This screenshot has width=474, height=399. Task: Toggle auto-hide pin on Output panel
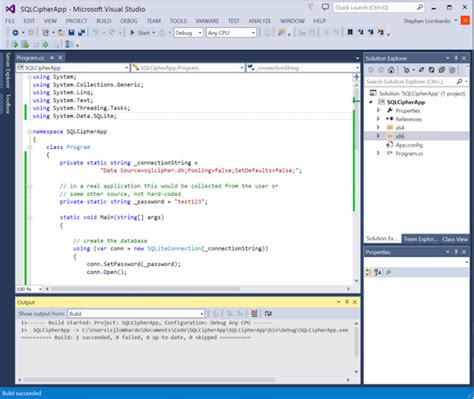click(x=347, y=302)
